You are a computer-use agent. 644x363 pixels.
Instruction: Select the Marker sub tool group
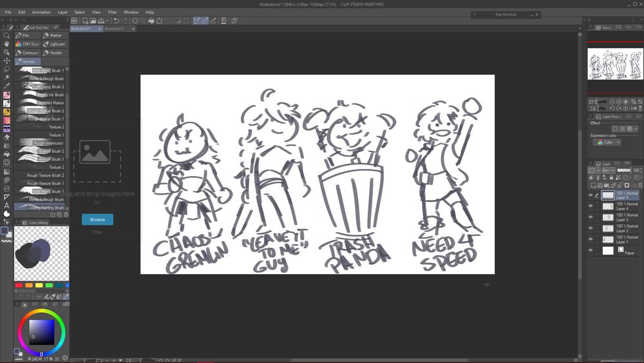coord(55,35)
